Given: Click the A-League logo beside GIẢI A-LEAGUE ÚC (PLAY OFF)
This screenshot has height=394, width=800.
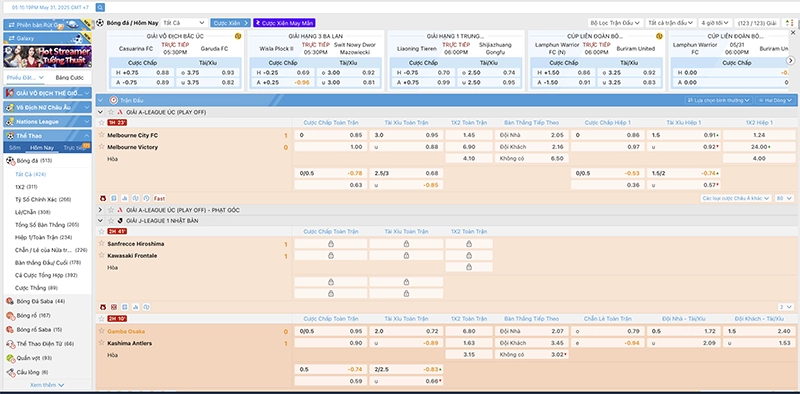Looking at the screenshot, I should click(x=119, y=112).
